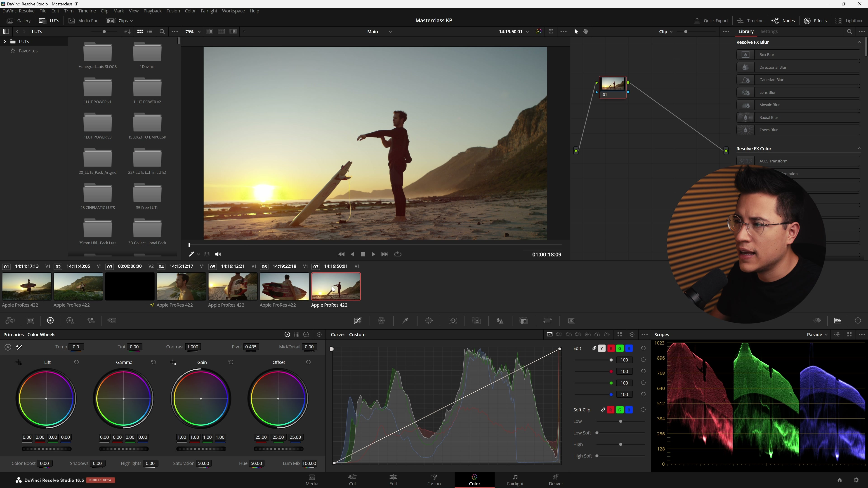Image resolution: width=868 pixels, height=488 pixels.
Task: Open the Fairlight menu in menu bar
Action: 209,11
